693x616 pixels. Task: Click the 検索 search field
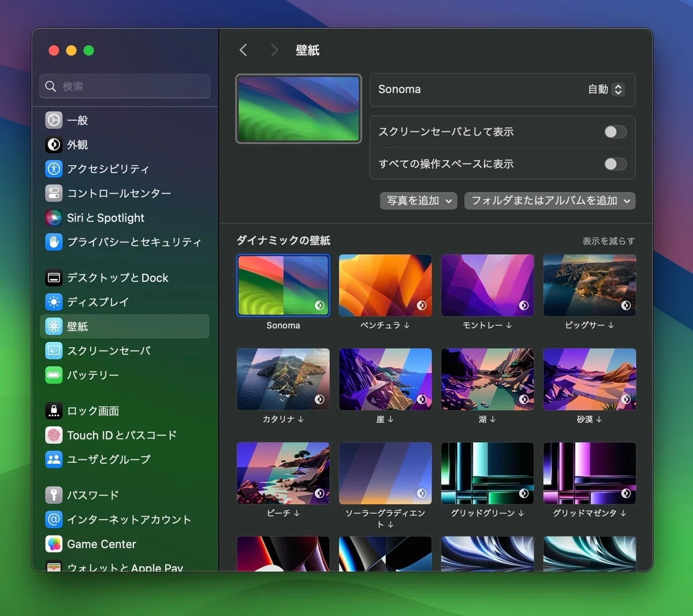pos(125,86)
